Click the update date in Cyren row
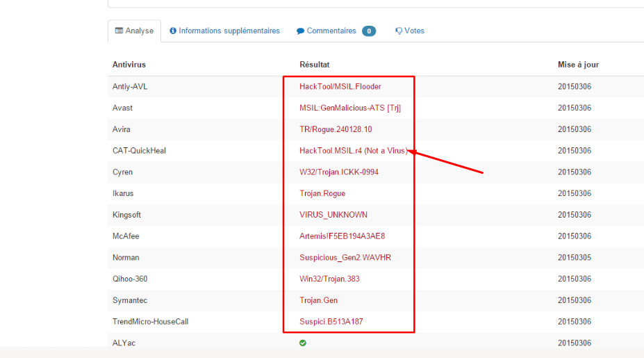 (x=574, y=172)
